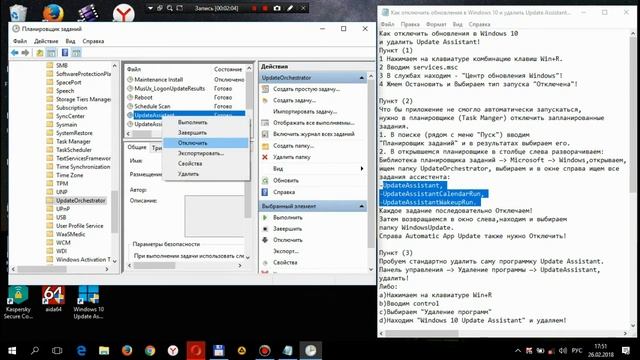Open File Explorer from the taskbar
This screenshot has height=360, width=640.
[104, 351]
